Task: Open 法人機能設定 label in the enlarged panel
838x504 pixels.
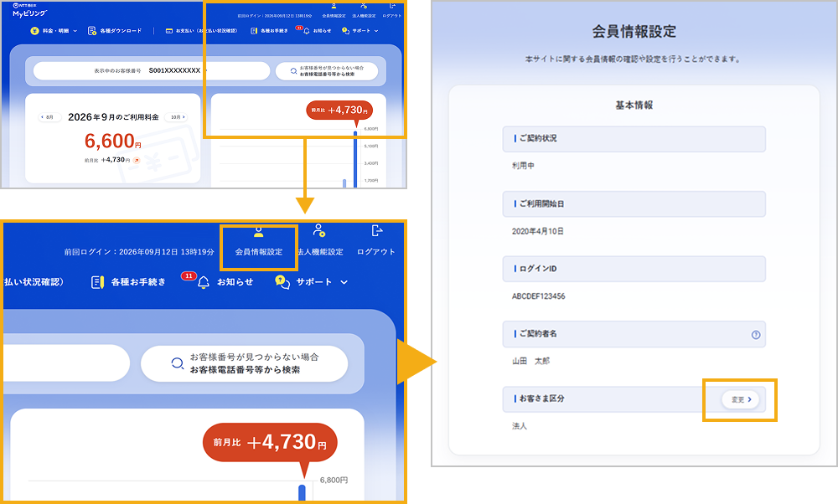Action: [319, 252]
